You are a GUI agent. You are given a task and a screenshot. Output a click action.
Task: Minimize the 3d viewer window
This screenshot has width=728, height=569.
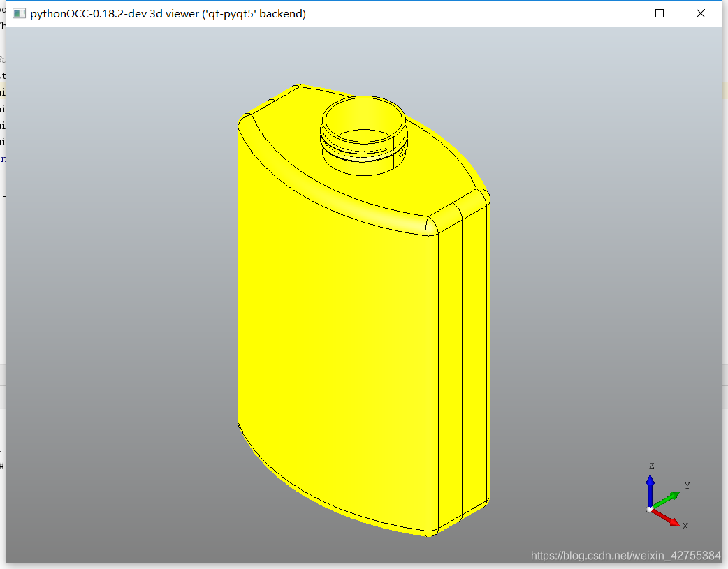[618, 14]
